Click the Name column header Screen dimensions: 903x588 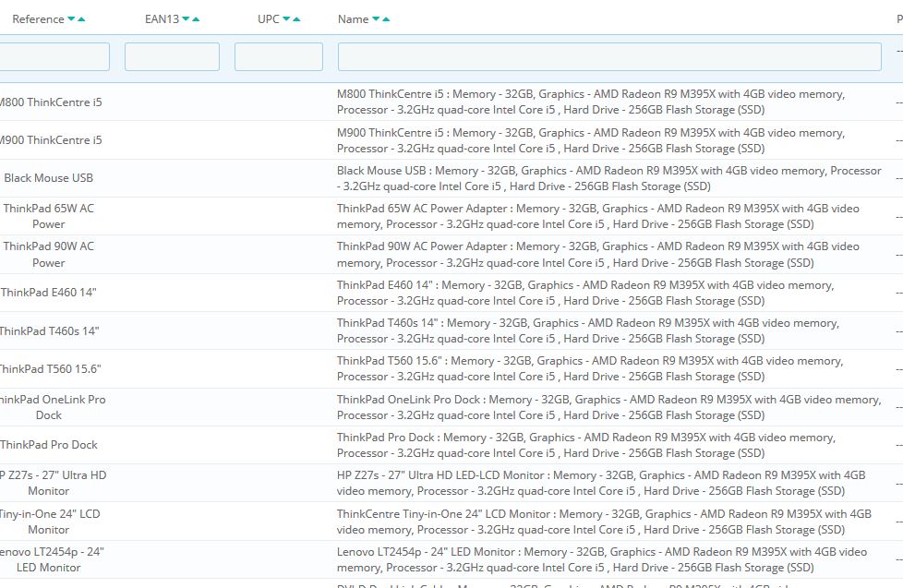(x=353, y=19)
